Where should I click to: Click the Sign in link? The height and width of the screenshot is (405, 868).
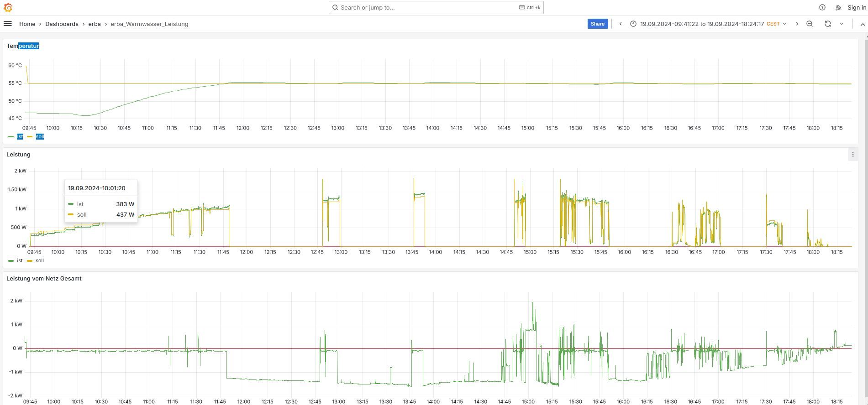(x=857, y=7)
